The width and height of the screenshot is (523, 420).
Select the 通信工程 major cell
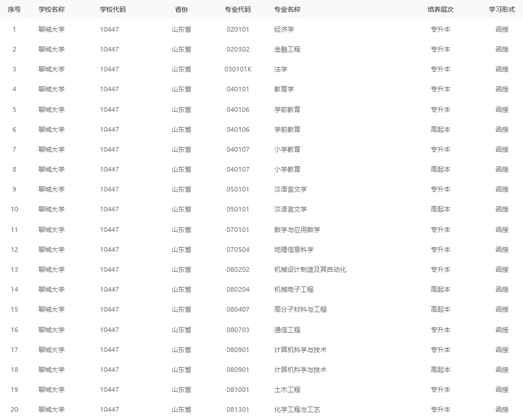click(287, 330)
